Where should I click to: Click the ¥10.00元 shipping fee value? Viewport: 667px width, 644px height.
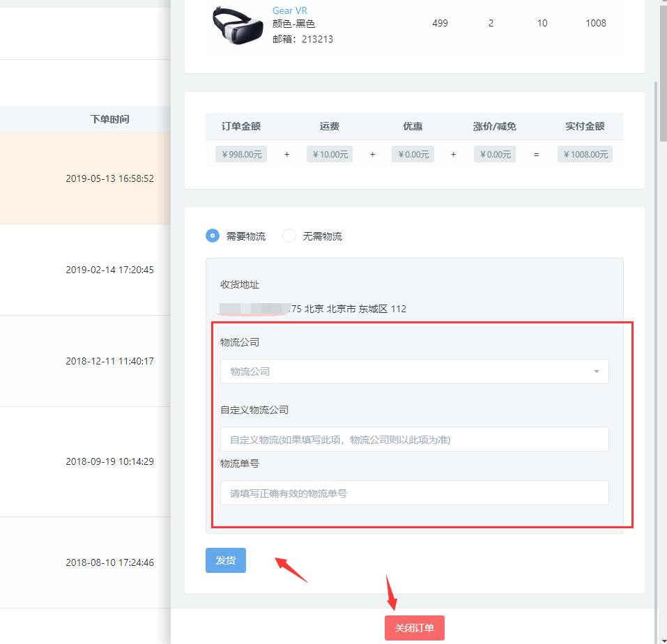click(x=330, y=154)
